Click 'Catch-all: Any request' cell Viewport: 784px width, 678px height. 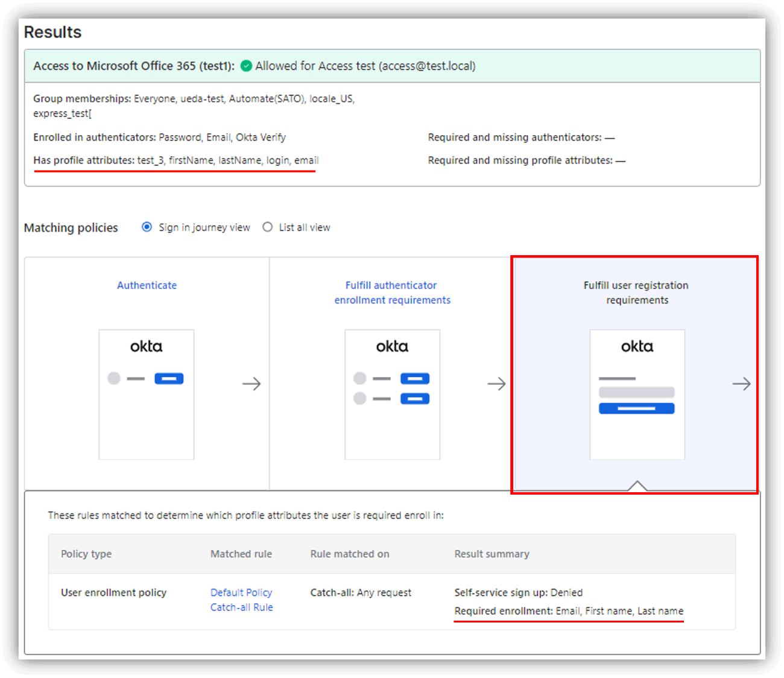[x=361, y=592]
